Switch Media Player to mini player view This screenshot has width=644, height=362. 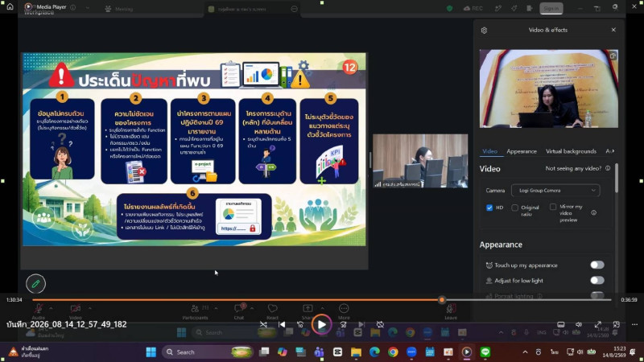tap(616, 325)
